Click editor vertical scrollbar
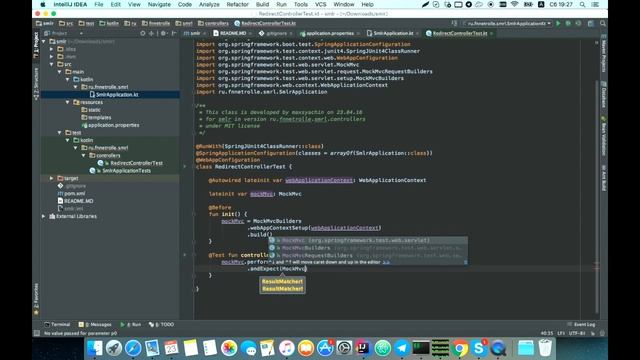This screenshot has width=640, height=360. [597, 196]
